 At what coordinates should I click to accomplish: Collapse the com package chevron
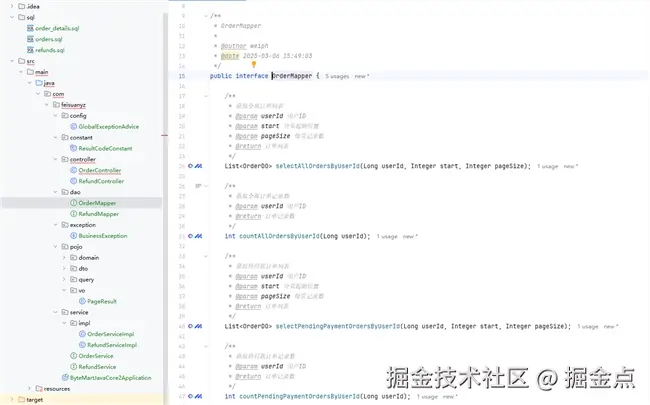point(38,94)
